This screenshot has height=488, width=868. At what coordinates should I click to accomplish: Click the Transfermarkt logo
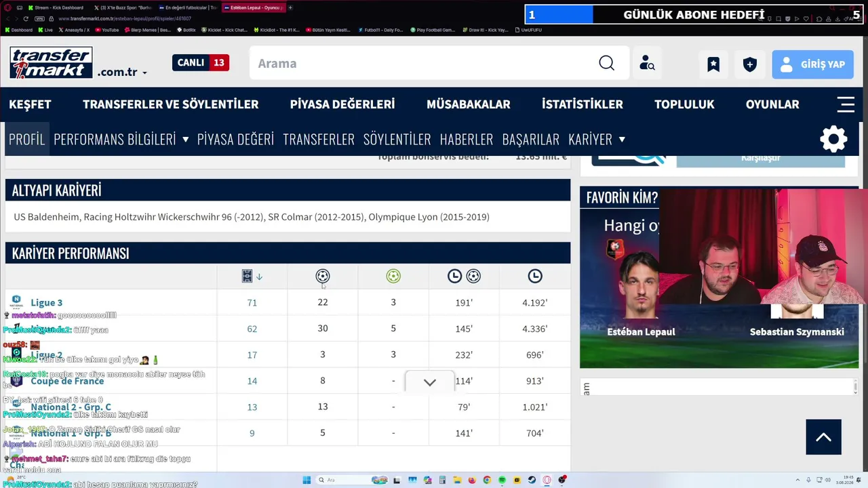[x=52, y=62]
